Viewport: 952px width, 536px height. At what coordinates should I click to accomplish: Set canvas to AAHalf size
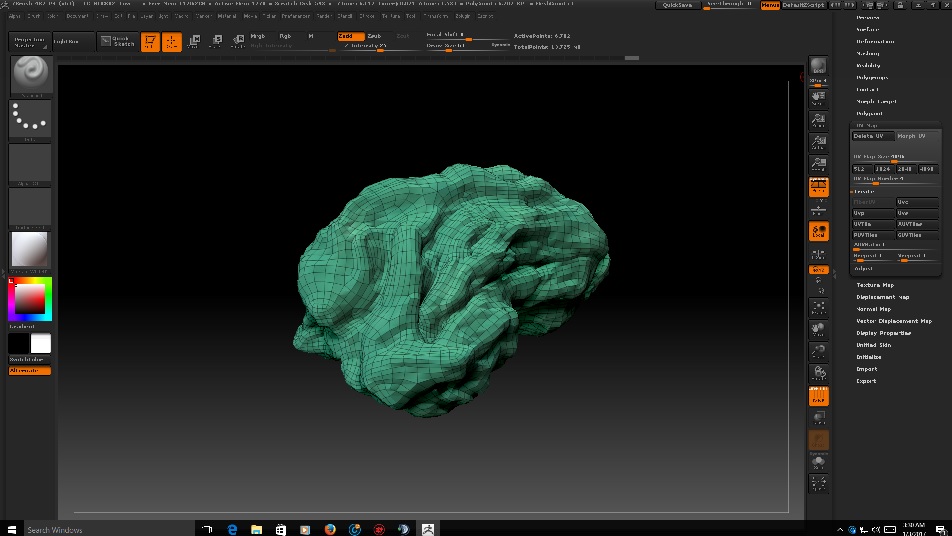pos(818,165)
